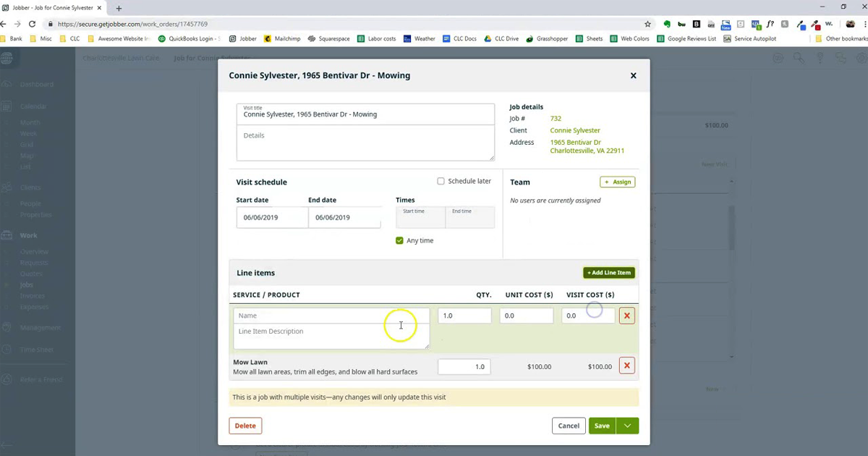Click the line item Name field

[331, 316]
